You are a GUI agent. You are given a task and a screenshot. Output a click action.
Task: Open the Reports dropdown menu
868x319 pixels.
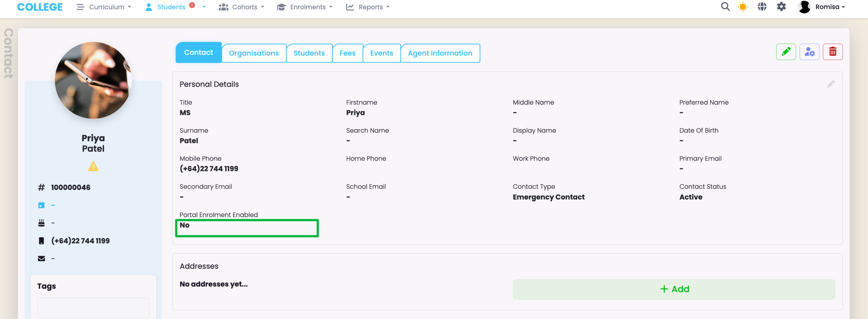coord(368,7)
